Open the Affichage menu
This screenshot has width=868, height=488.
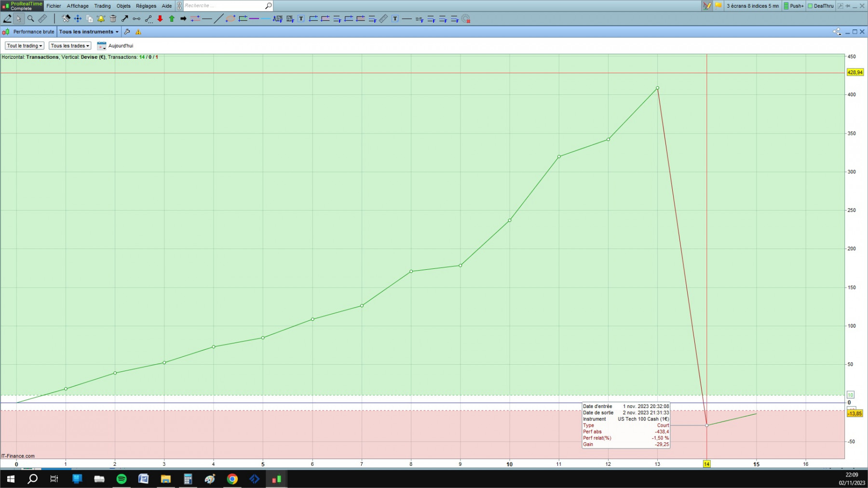78,6
